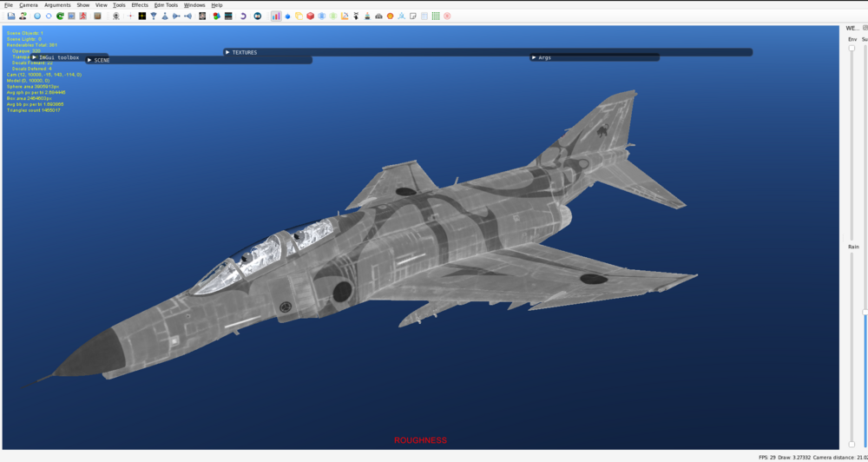This screenshot has width=868, height=462.
Task: Click the purple curved arrow icon
Action: tap(243, 16)
